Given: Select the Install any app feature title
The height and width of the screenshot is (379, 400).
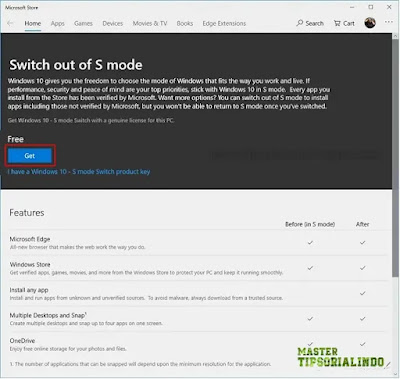Looking at the screenshot, I should coord(29,290).
